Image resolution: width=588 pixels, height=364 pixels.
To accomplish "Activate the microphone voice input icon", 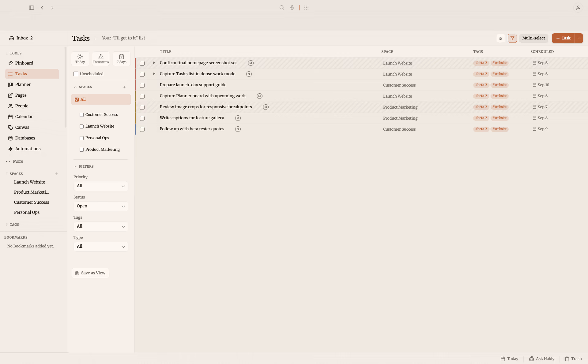I will pyautogui.click(x=292, y=8).
